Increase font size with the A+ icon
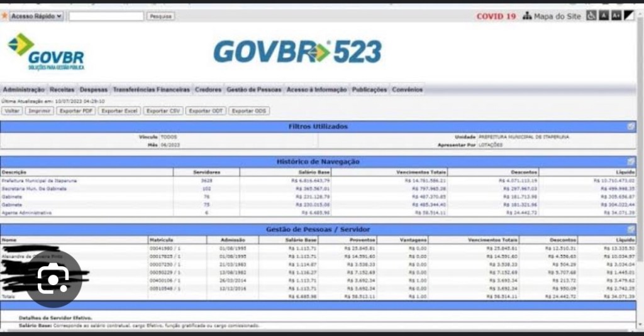 point(616,16)
